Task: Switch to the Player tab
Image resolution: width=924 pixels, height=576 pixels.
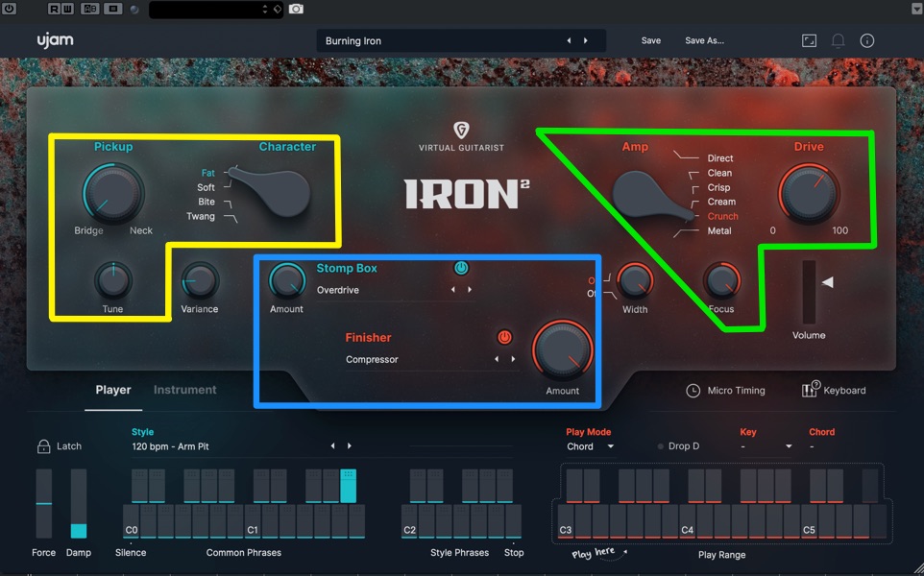Action: 113,390
